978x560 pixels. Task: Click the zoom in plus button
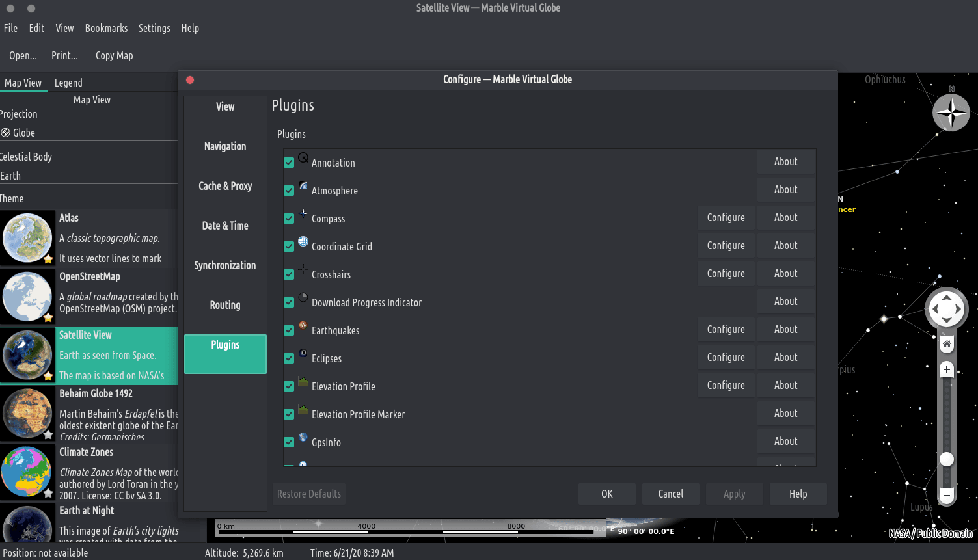(x=947, y=369)
